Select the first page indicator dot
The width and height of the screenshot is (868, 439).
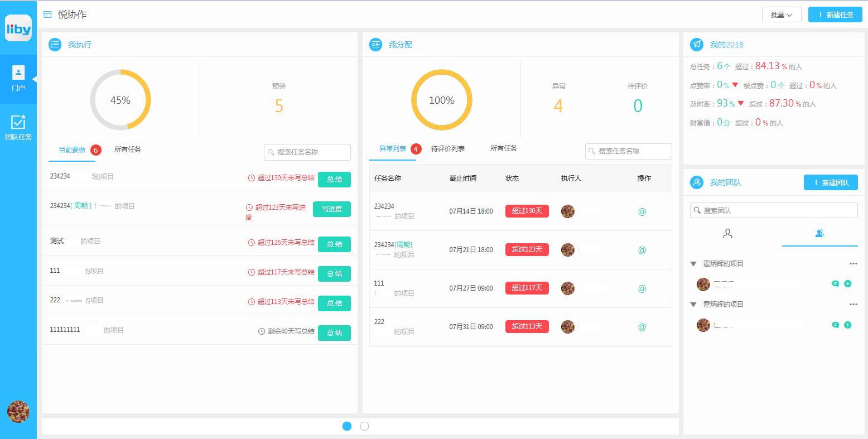[x=347, y=426]
